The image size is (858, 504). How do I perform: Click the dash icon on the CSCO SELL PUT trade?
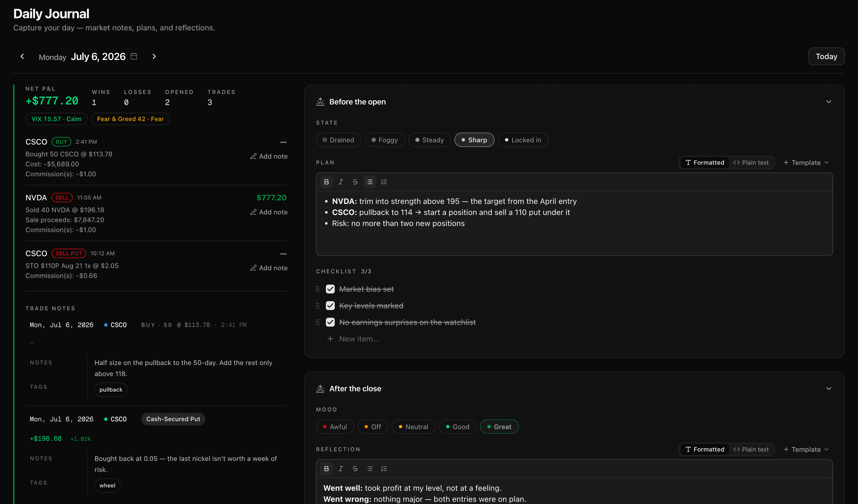[283, 254]
